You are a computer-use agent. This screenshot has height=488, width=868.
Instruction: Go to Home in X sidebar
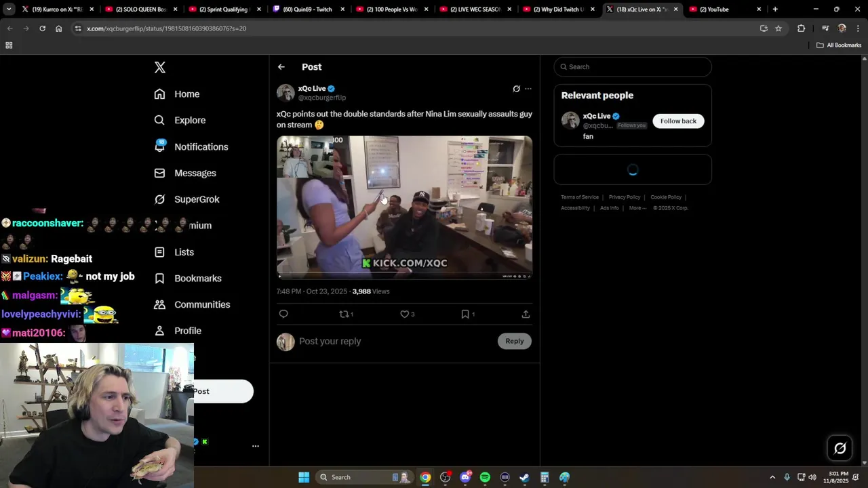point(177,94)
